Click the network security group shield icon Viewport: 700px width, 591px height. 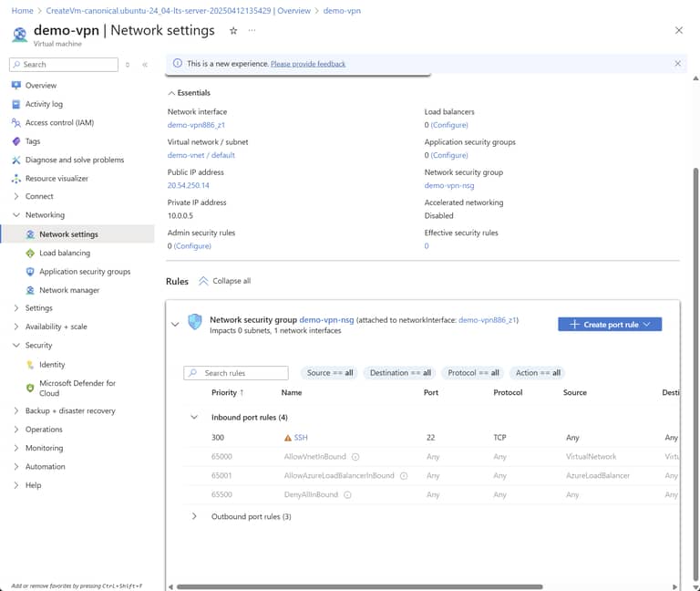click(x=195, y=322)
